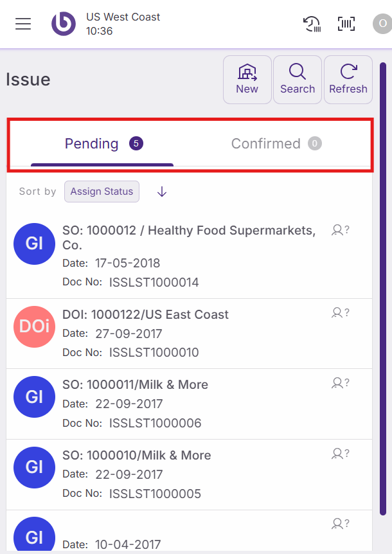Toggle sort direction arrow
Viewport: 392px width, 554px height.
(x=162, y=192)
